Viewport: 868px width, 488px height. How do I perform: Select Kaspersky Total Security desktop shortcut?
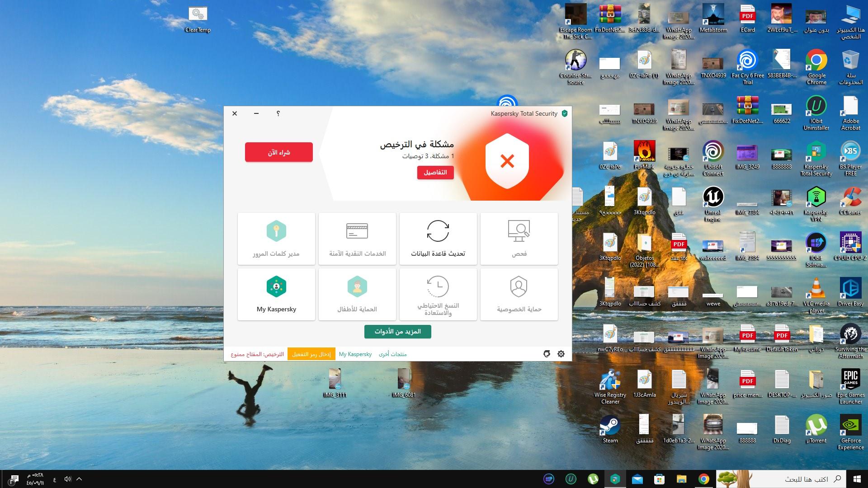(816, 158)
